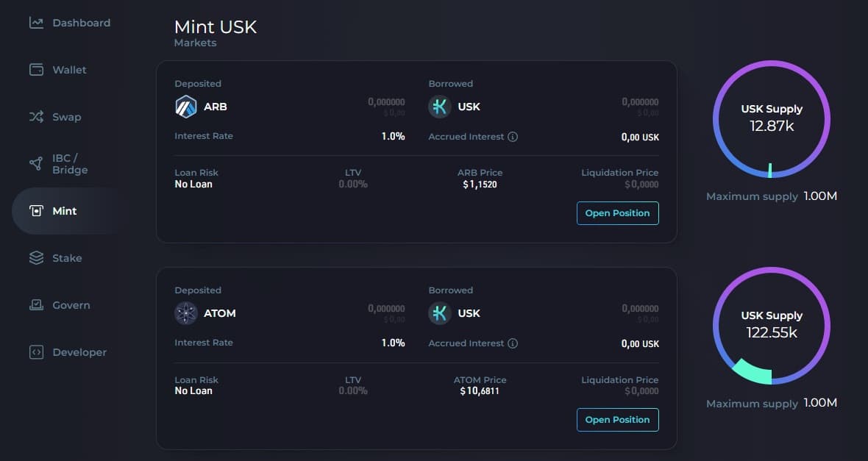Click ATOM card 1.0% interest rate
The image size is (868, 461).
393,343
